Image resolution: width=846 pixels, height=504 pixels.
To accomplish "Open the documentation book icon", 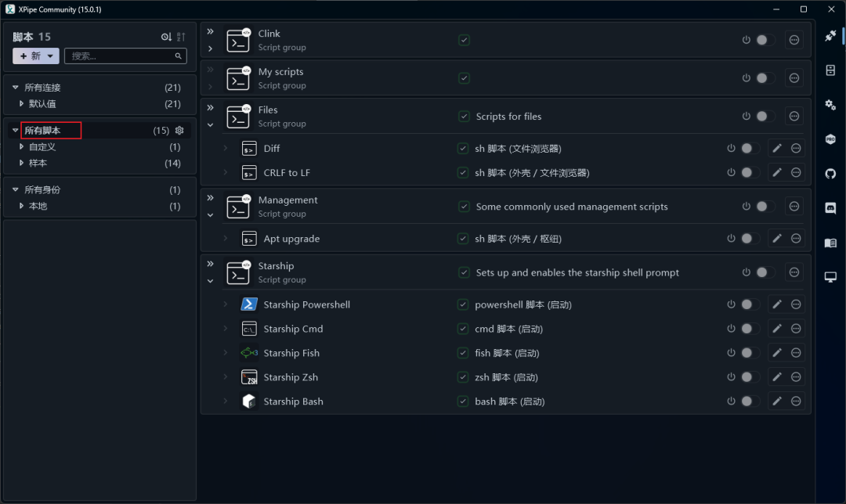I will click(x=830, y=243).
